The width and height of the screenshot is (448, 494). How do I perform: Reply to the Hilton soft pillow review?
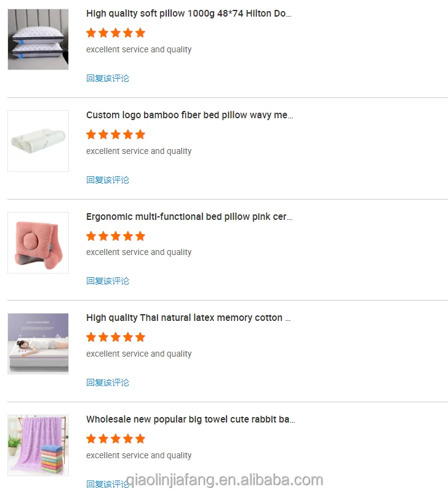tap(108, 78)
